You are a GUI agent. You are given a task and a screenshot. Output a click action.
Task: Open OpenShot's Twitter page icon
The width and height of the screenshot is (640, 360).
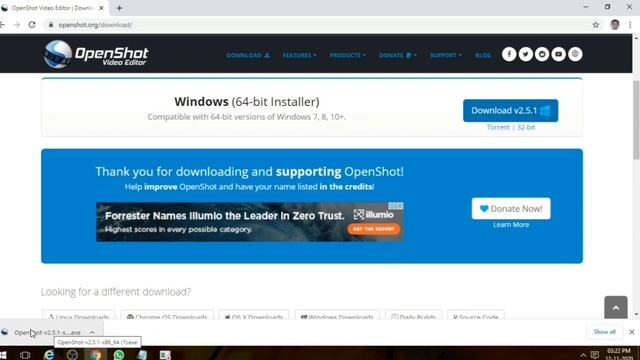[x=526, y=54]
